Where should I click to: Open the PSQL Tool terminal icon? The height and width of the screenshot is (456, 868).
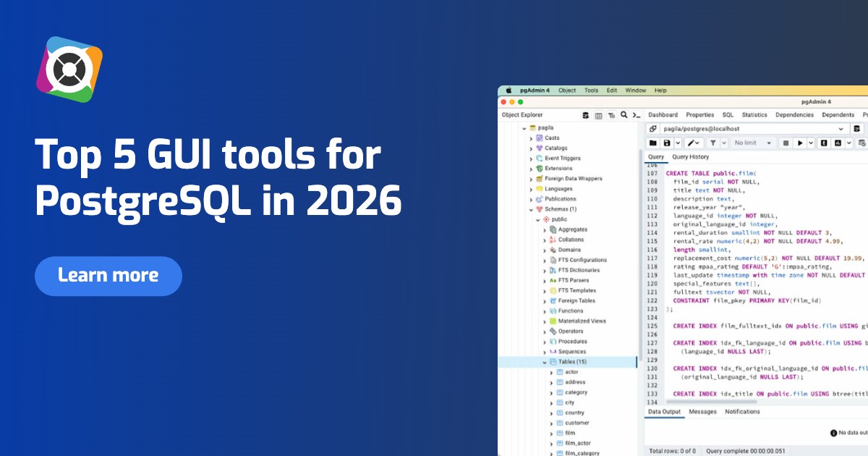tap(637, 115)
